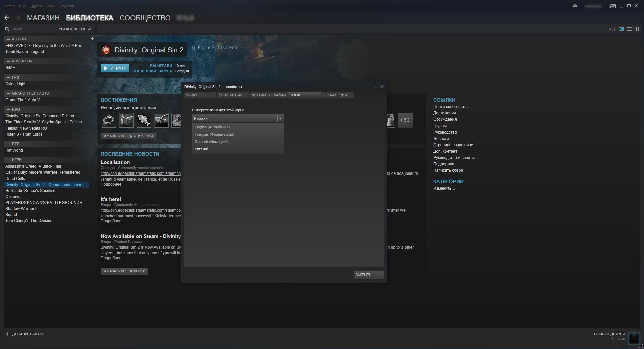644x349 pixels.
Task: Click ДОБАВИТЬ ИГРУ link
Action: 29,334
